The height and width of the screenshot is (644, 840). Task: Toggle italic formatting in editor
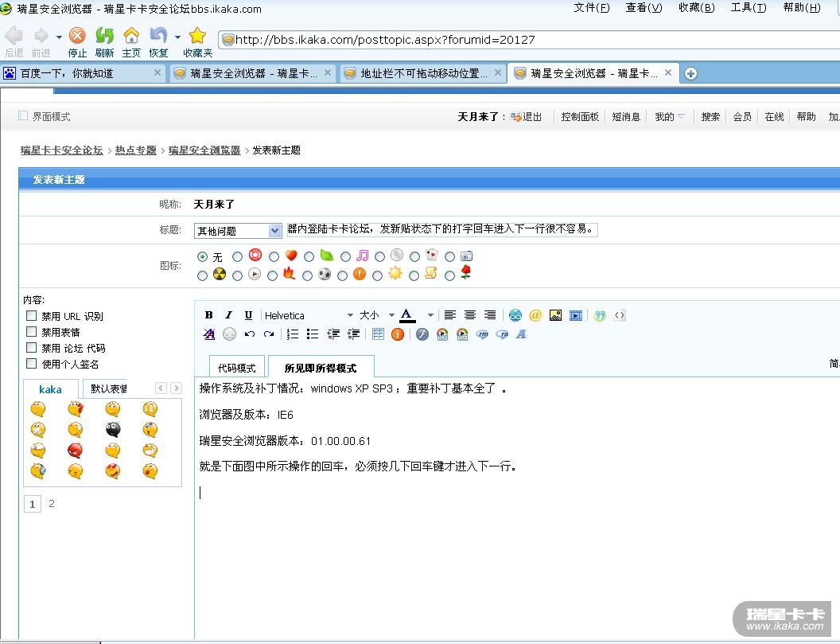point(229,315)
